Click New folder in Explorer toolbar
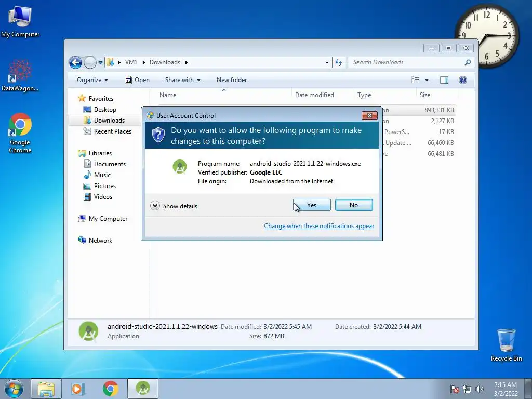Viewport: 532px width, 399px height. [x=232, y=80]
